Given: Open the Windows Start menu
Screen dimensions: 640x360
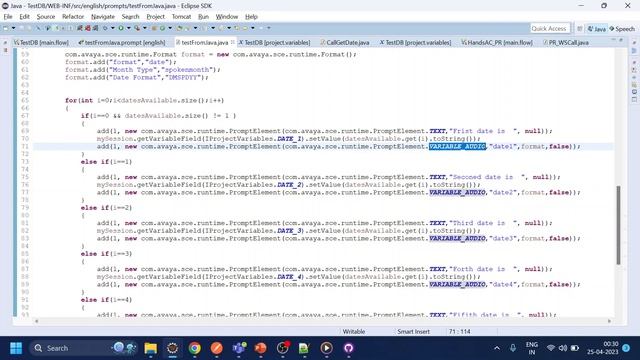Looking at the screenshot, I should point(16,348).
